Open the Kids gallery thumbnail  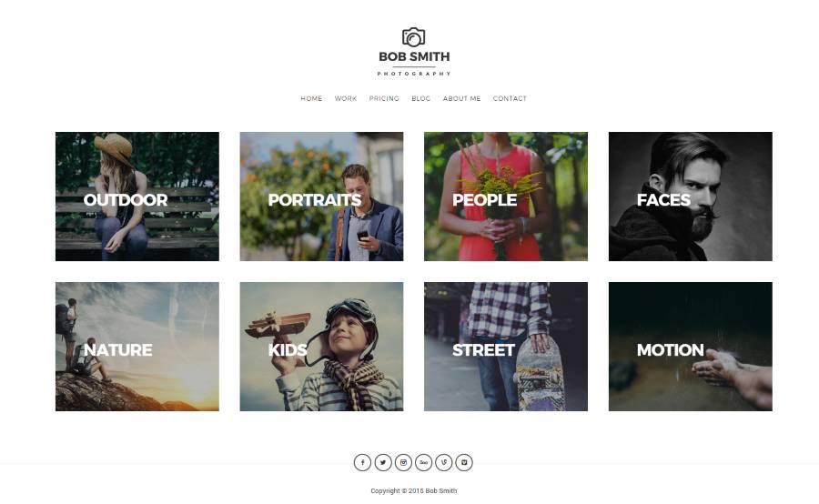coord(322,347)
